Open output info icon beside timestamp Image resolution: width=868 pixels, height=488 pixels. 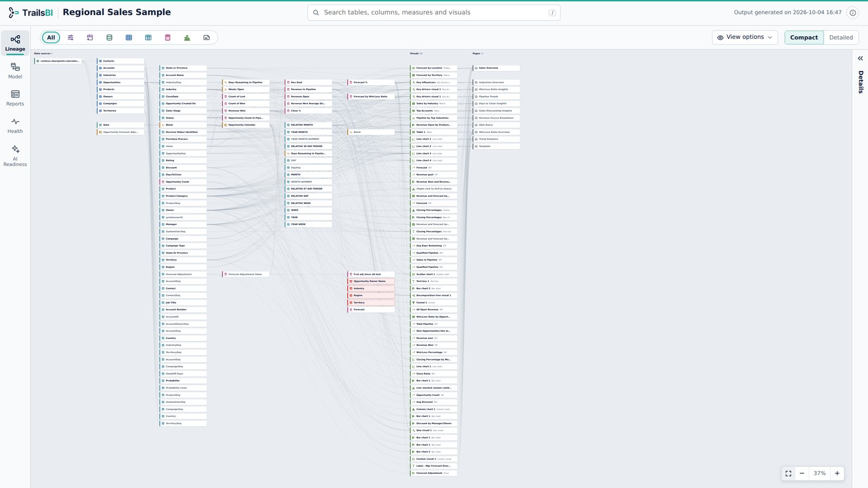tap(853, 12)
